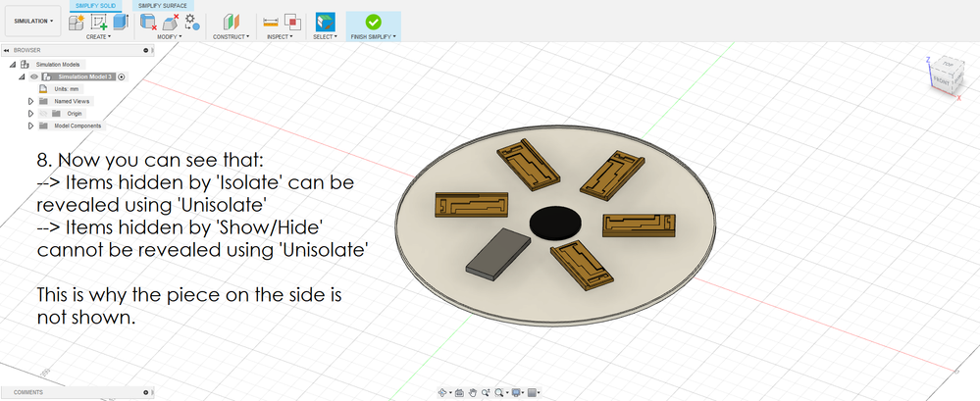Click the New Component icon in Create
Image resolution: width=980 pixels, height=401 pixels.
tap(77, 22)
